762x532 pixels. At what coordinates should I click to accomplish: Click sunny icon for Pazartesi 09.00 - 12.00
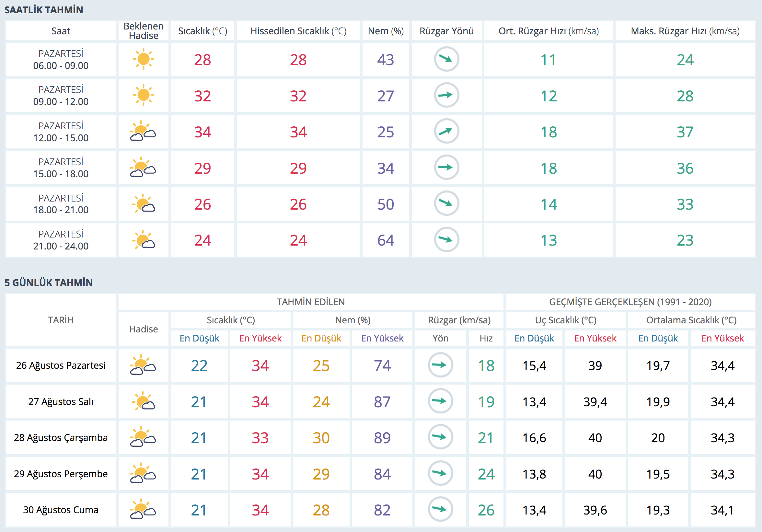coord(144,95)
